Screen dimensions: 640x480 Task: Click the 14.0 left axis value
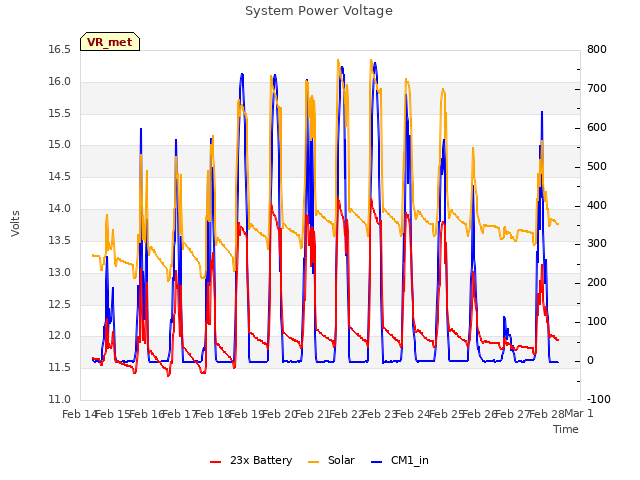[60, 209]
